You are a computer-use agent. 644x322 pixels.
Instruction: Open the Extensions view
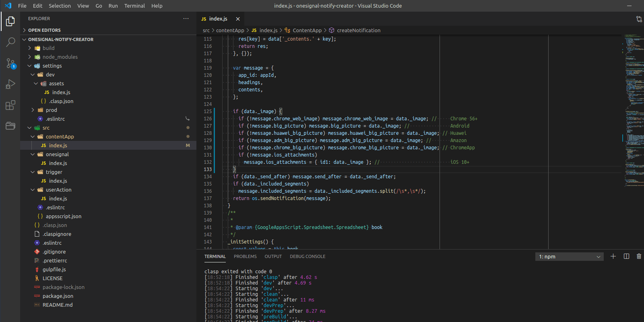[10, 105]
